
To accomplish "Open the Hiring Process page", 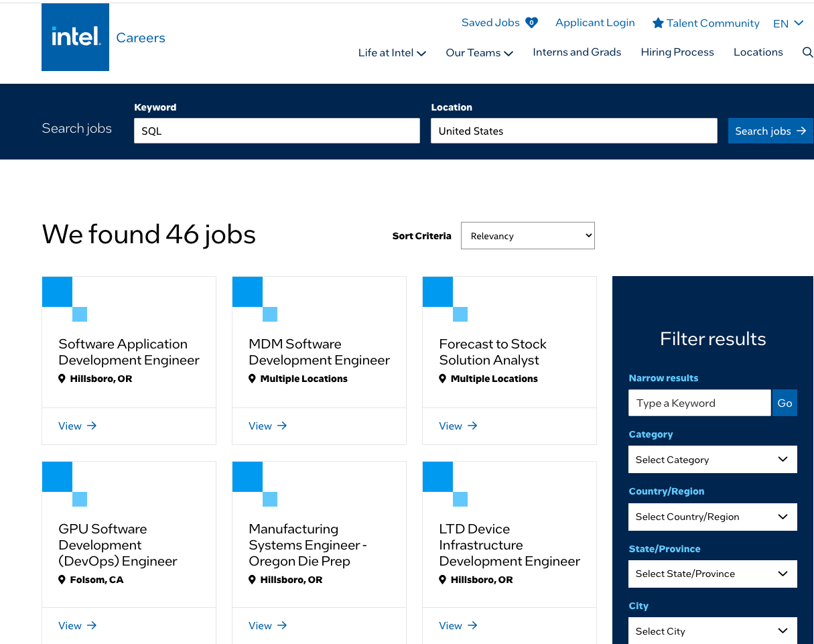I will (x=677, y=52).
